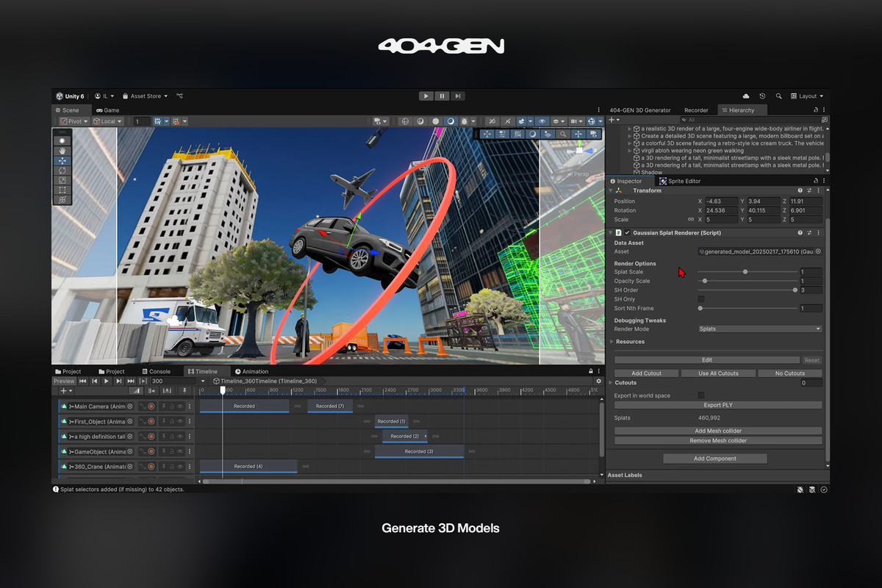
Task: Select the Rotate tool in Scene toolbar
Action: (x=62, y=170)
